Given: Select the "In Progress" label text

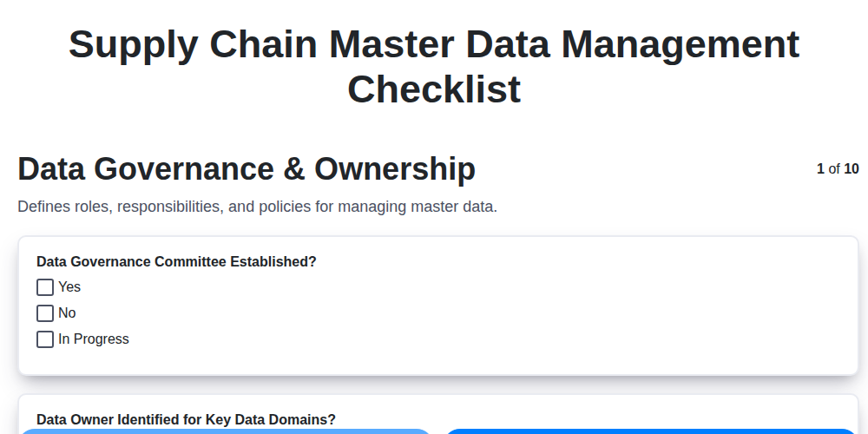Looking at the screenshot, I should pos(94,339).
